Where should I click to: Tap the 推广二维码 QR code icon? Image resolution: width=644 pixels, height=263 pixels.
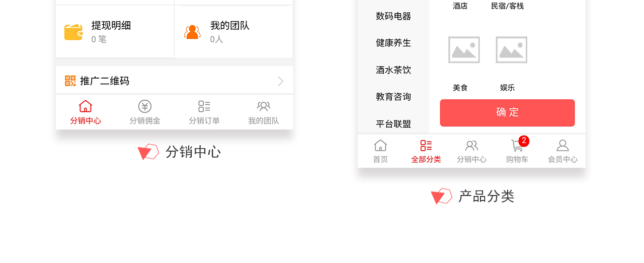(x=70, y=81)
